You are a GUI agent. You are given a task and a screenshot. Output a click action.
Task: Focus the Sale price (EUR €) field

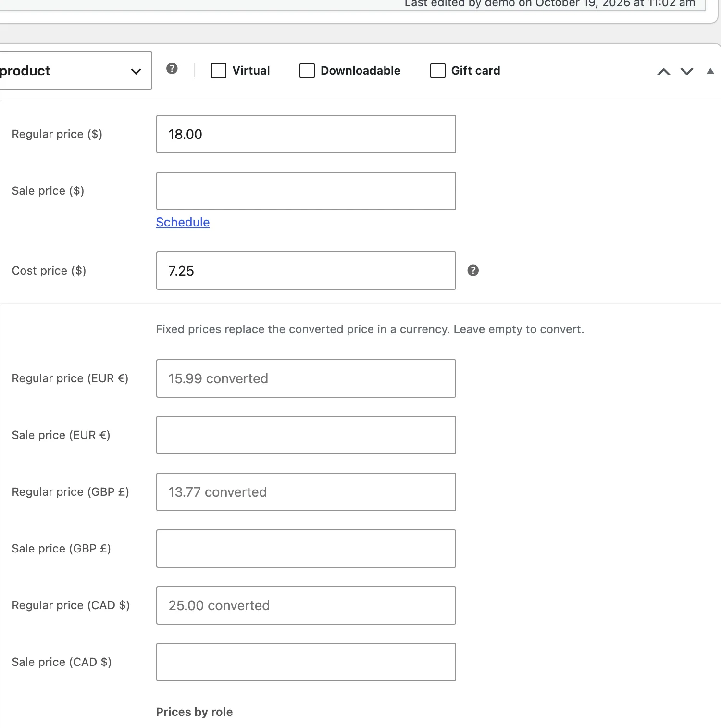click(306, 435)
